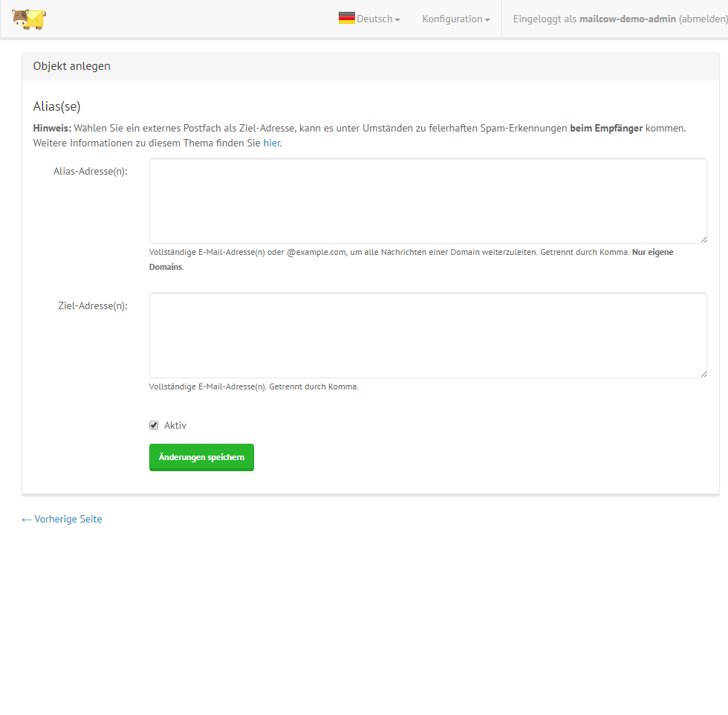Grab the Alias-Adresse(n) textarea resize handle
Screen dimensions: 728x715
[x=703, y=239]
